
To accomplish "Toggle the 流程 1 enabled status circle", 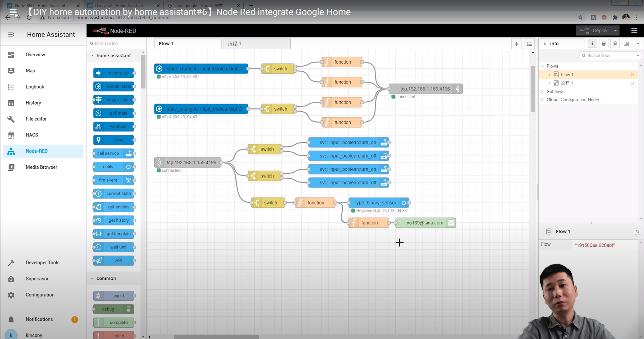I will 632,83.
